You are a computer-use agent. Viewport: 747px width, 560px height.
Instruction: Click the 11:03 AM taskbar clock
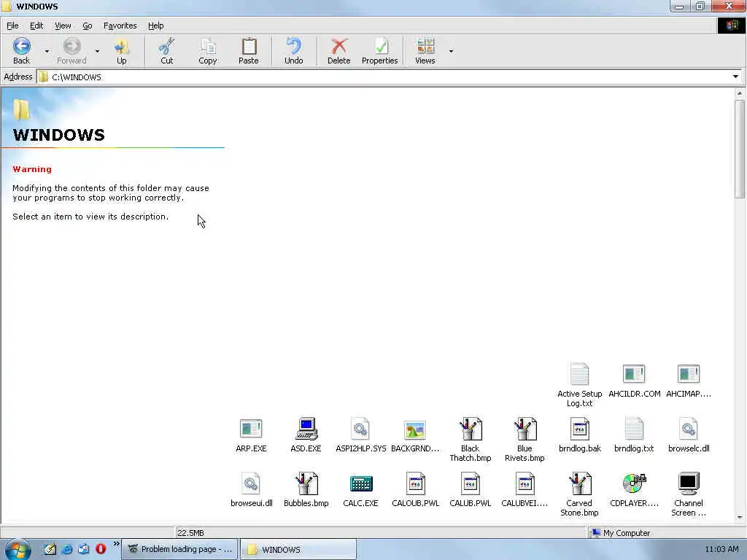721,549
